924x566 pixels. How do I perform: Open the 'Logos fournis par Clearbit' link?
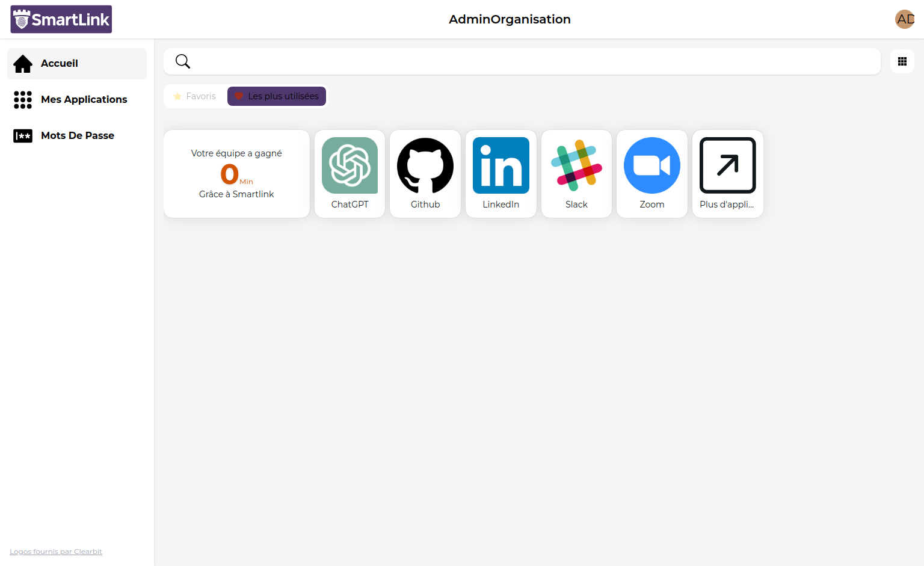(x=55, y=551)
